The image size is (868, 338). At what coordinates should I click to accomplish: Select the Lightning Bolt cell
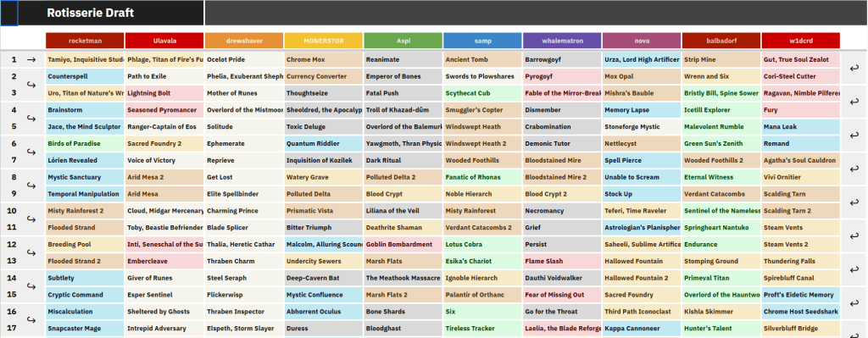click(x=165, y=93)
